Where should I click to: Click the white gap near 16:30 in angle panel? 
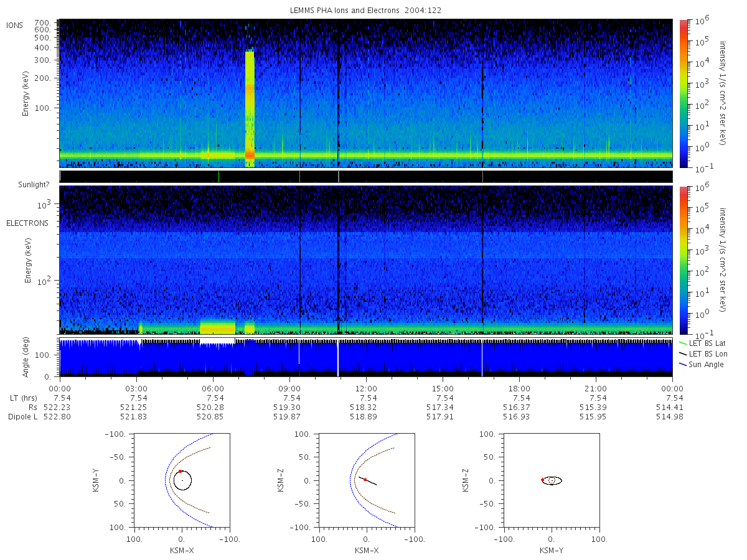tap(482, 358)
